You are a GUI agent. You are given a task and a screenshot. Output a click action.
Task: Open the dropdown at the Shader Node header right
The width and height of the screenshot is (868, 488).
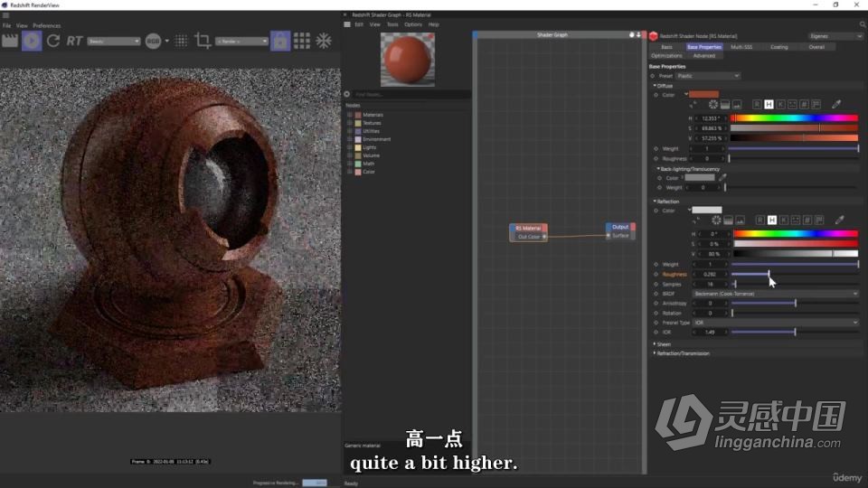[835, 36]
